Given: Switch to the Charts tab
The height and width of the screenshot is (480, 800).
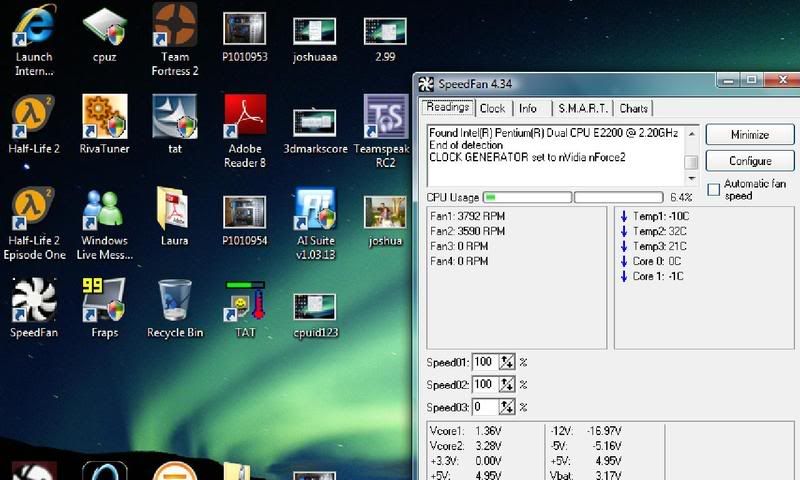Looking at the screenshot, I should 633,109.
